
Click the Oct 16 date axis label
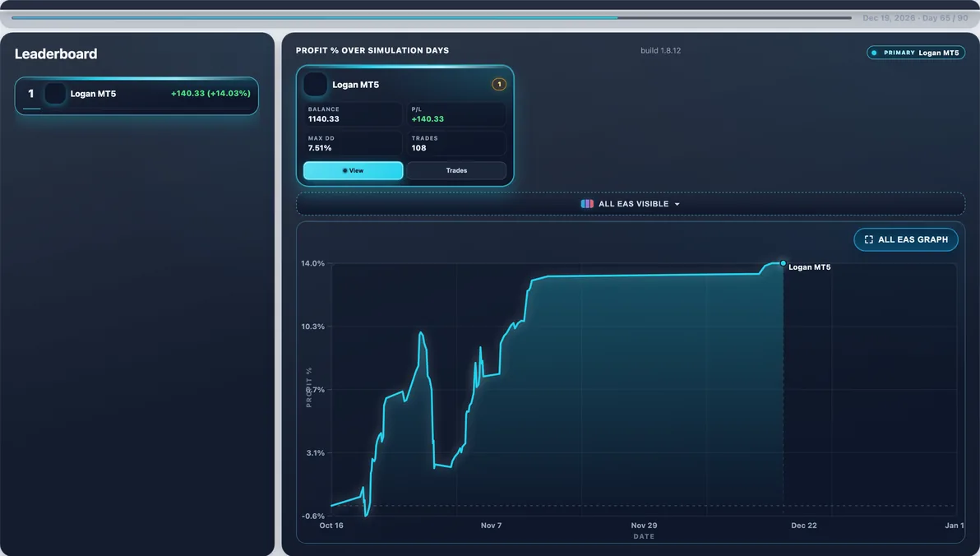(331, 526)
